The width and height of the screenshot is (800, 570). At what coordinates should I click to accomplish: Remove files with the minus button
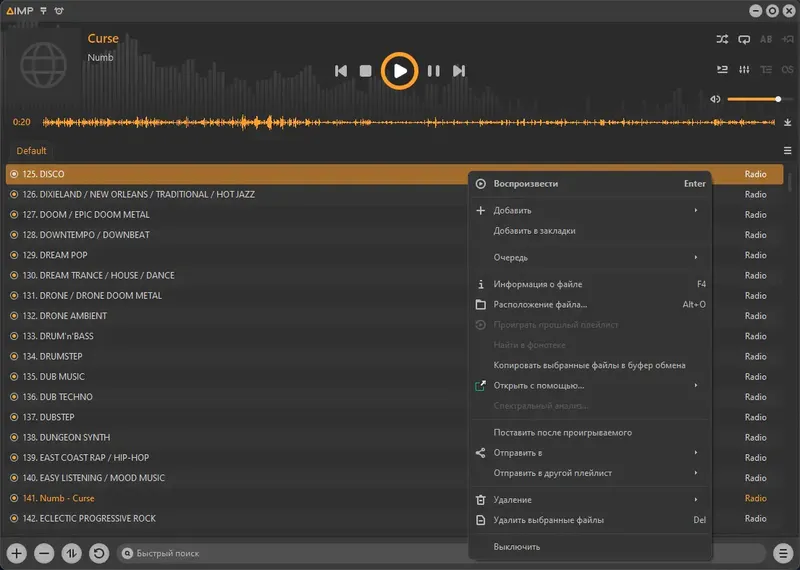click(x=44, y=553)
